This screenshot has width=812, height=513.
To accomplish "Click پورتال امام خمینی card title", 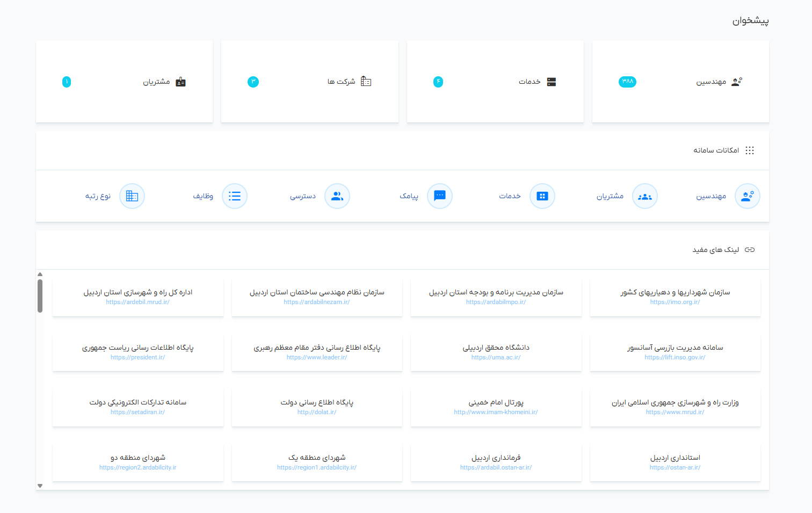I will click(x=496, y=402).
